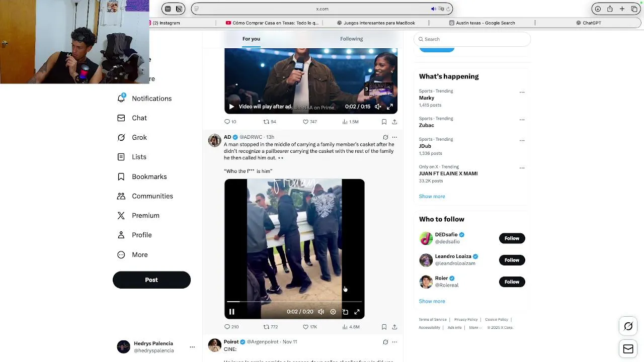Repost the AD post with 772 reposts
644x362 pixels.
point(271,327)
